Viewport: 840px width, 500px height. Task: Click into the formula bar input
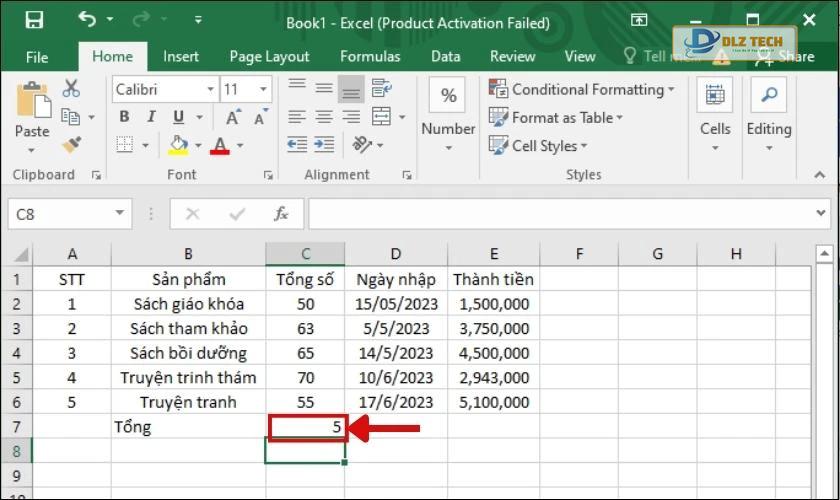pos(560,213)
